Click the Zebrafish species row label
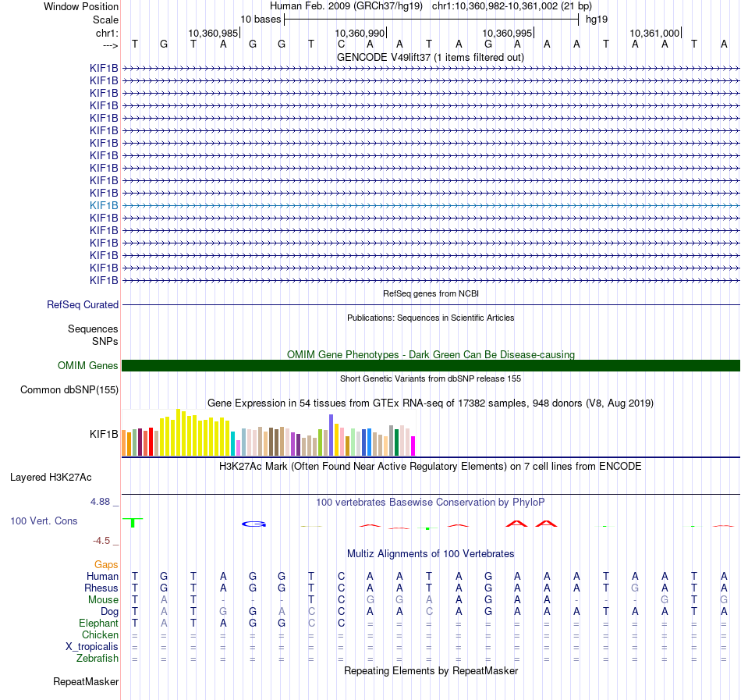The image size is (741, 700). tap(97, 658)
